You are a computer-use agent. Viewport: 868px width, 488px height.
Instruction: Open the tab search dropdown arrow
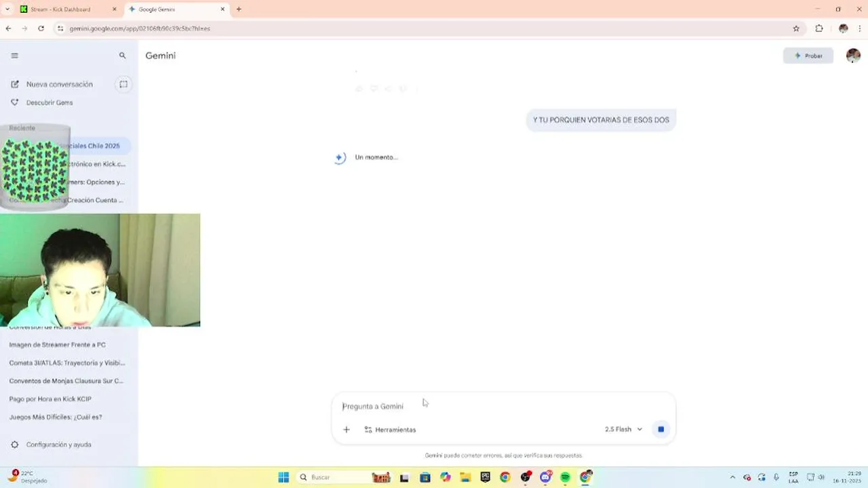pyautogui.click(x=7, y=9)
